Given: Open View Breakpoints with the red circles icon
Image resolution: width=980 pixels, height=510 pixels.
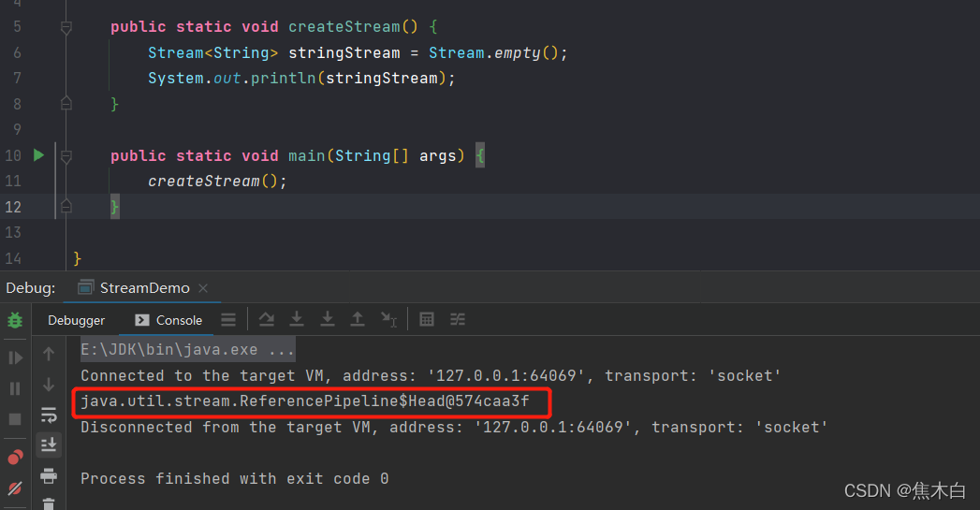Looking at the screenshot, I should click(x=16, y=458).
